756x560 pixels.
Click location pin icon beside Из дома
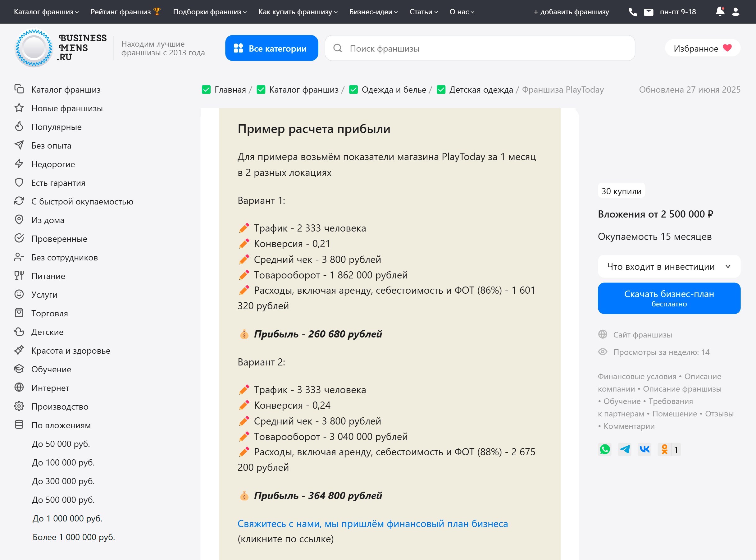(19, 220)
